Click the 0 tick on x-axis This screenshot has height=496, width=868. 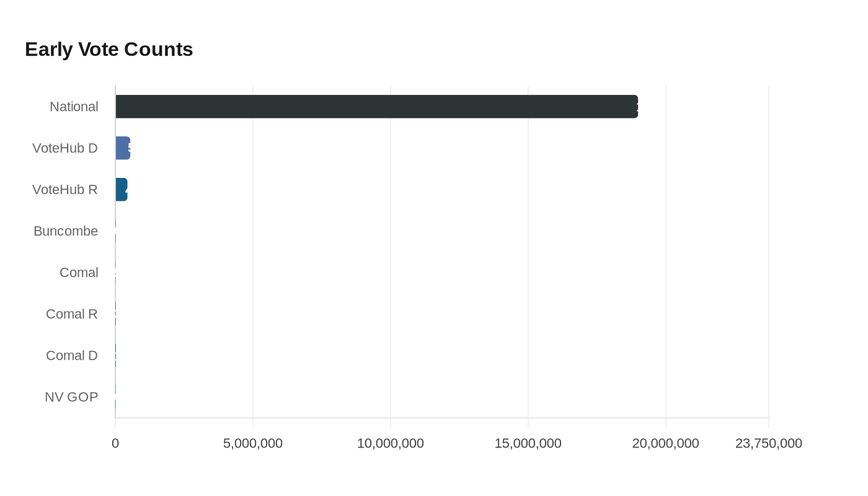(115, 443)
